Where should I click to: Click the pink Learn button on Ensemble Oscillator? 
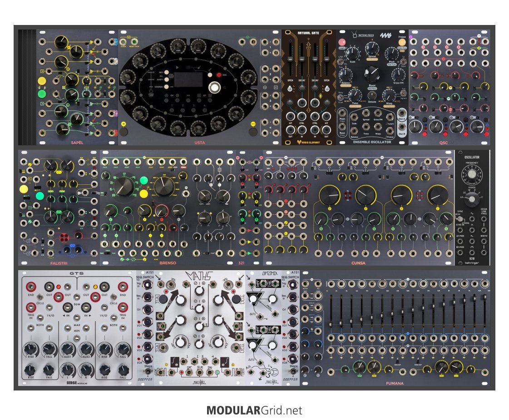click(x=341, y=42)
